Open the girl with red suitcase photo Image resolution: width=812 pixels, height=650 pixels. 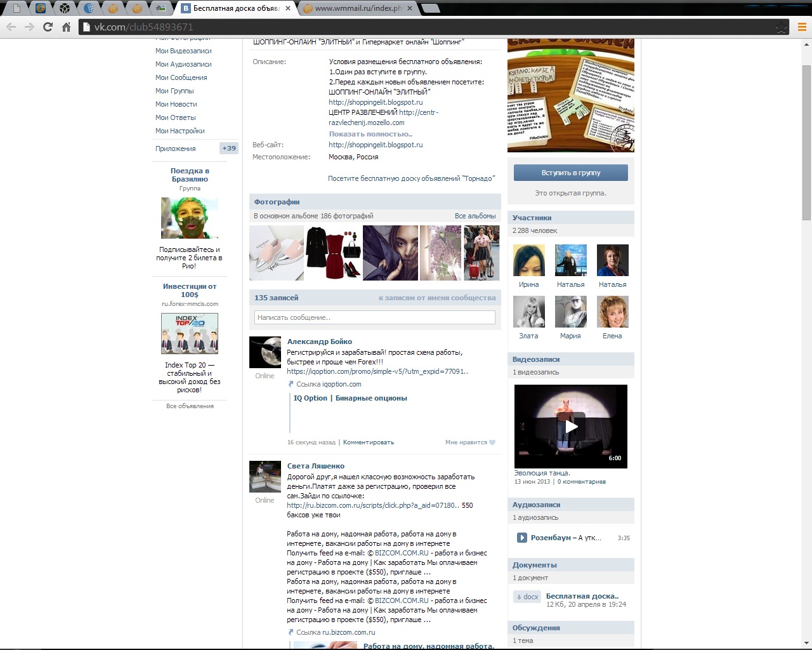coord(481,253)
